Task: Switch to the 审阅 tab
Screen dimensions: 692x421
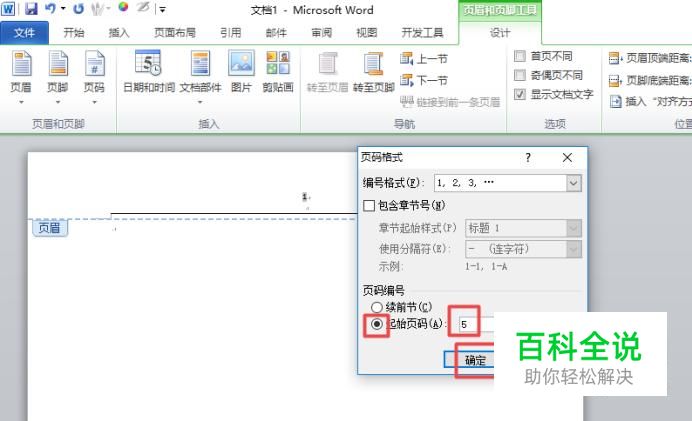Action: click(x=322, y=33)
